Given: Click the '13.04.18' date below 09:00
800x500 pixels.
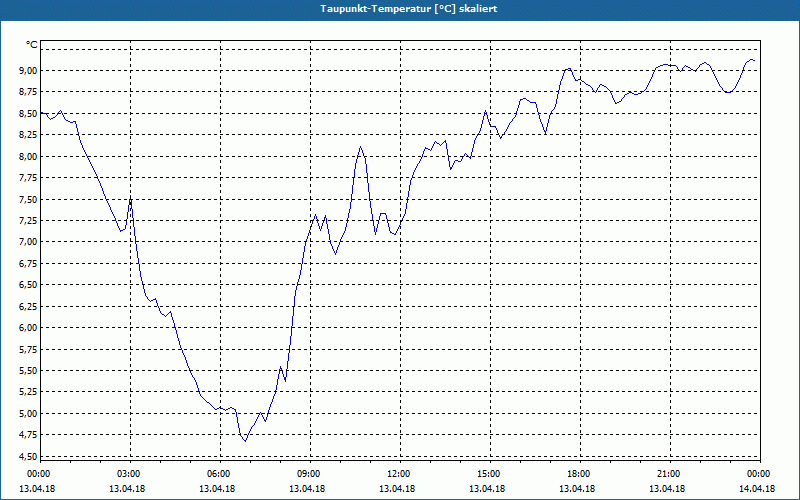Looking at the screenshot, I should (307, 488).
